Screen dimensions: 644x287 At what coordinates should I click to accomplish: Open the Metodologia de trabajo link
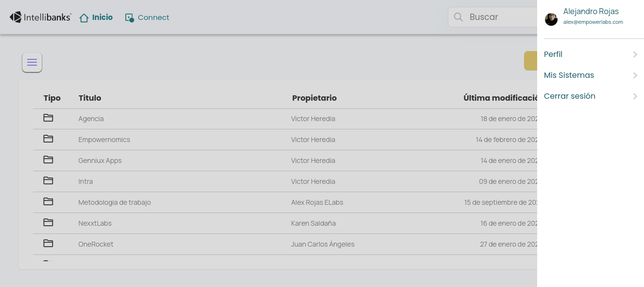click(x=115, y=202)
